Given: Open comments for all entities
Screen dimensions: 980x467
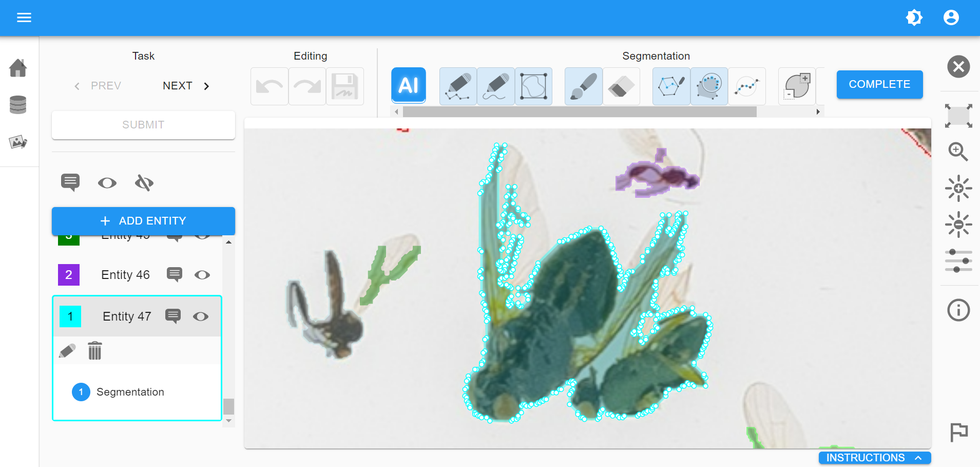Looking at the screenshot, I should tap(70, 182).
